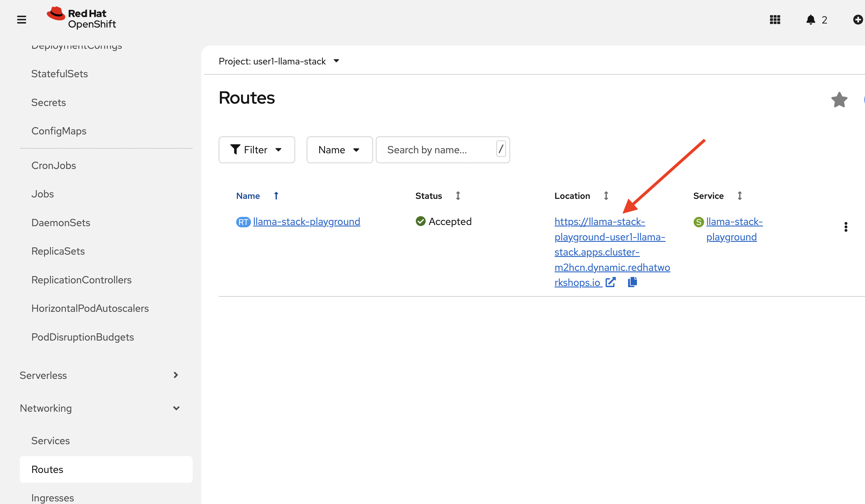Sort routes by Location column

[x=572, y=196]
